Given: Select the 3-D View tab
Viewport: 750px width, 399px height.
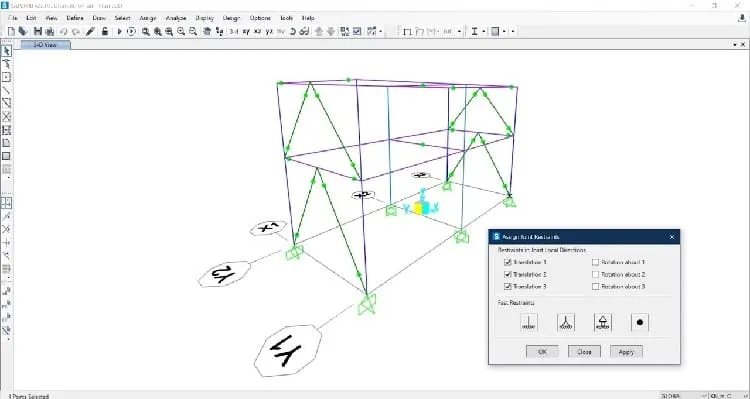Looking at the screenshot, I should coord(45,45).
